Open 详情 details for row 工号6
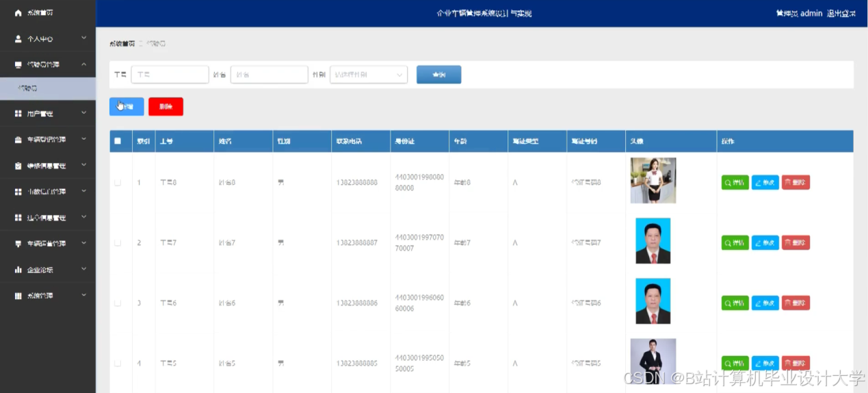 [735, 303]
